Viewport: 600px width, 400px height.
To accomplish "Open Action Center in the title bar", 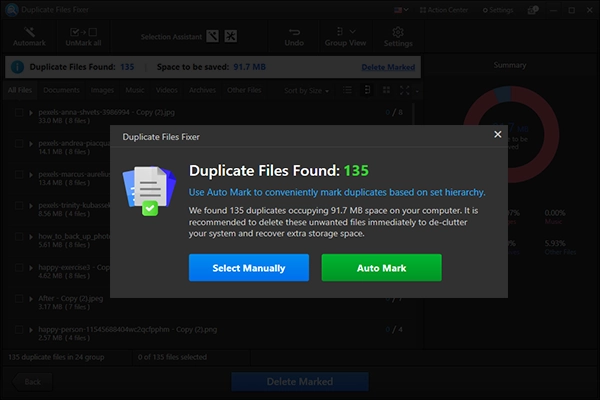I will point(444,10).
